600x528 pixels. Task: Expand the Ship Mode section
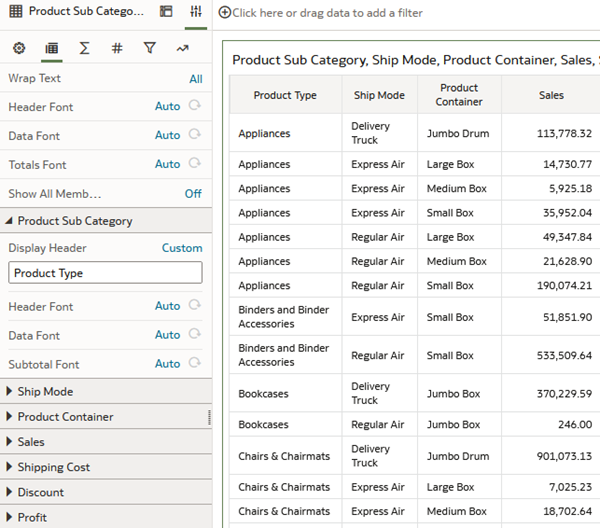(x=10, y=392)
